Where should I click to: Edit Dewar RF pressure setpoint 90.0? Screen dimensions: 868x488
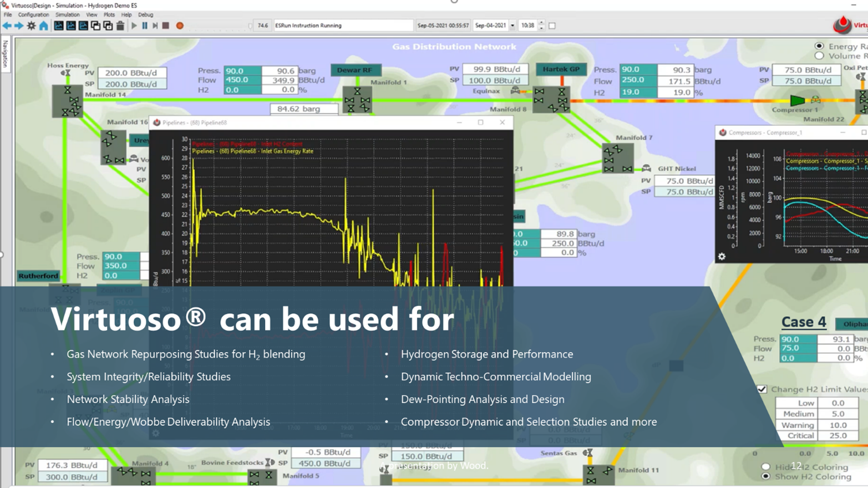pos(242,70)
